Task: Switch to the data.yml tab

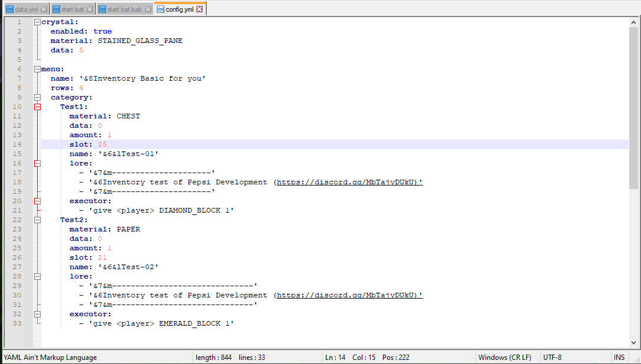Action: (26, 9)
